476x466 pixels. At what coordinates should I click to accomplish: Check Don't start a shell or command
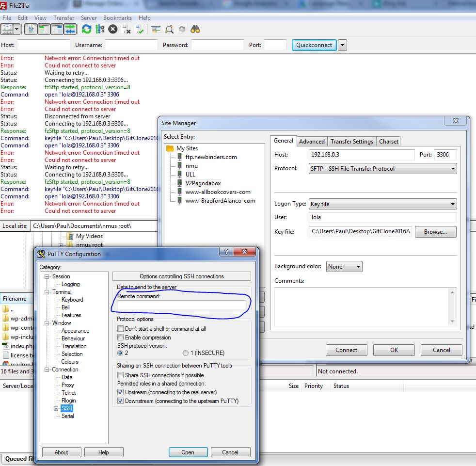click(x=121, y=329)
